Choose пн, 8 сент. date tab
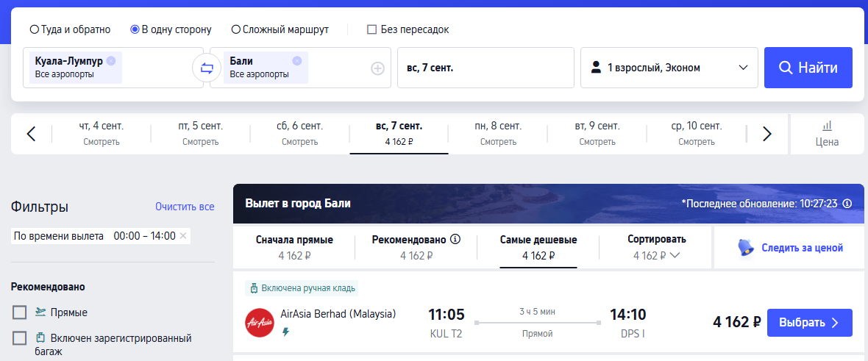The width and height of the screenshot is (868, 361). [498, 133]
